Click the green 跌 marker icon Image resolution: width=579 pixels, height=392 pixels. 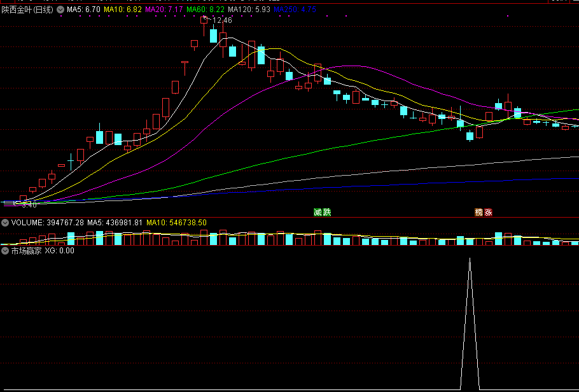tap(327, 212)
